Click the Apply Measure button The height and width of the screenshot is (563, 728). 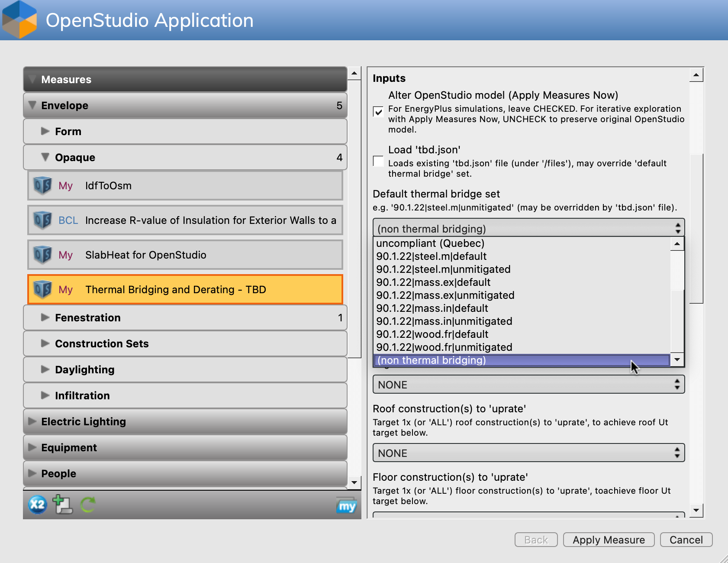(x=609, y=540)
